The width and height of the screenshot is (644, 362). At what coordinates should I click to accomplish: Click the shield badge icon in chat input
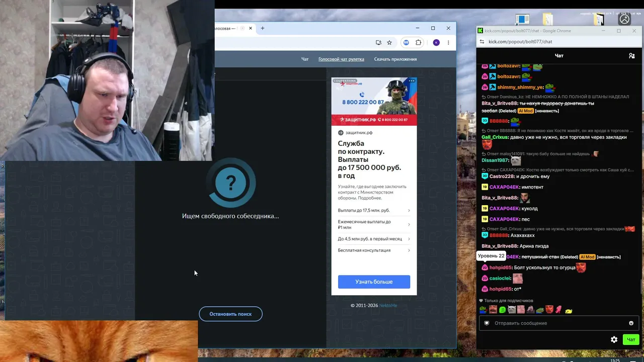(x=487, y=323)
